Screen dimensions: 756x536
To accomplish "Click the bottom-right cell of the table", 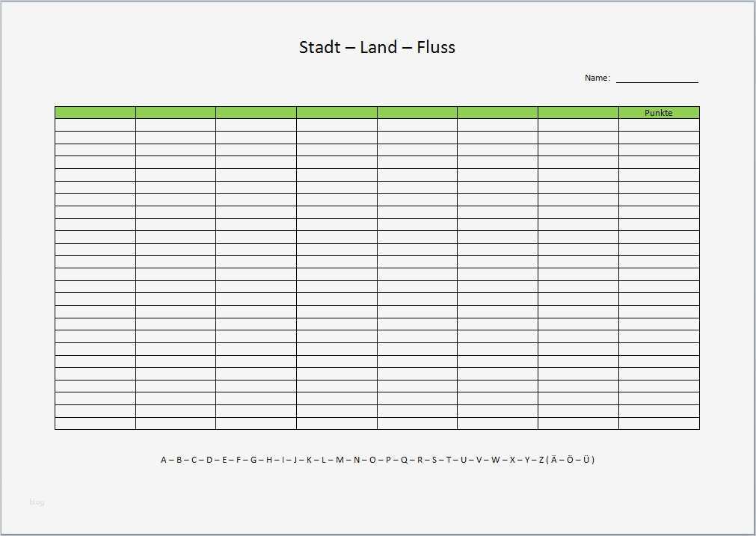I will click(x=659, y=424).
